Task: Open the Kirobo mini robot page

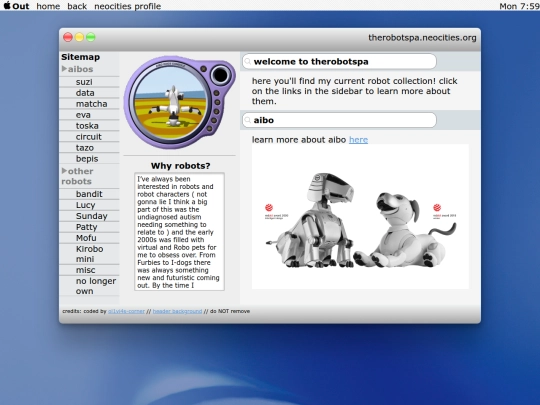Action: 90,254
